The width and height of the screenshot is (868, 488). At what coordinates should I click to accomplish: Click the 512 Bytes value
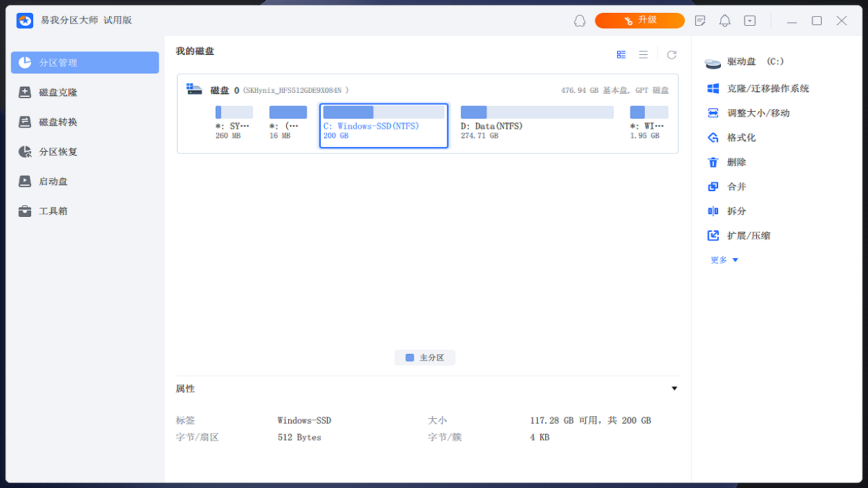click(x=299, y=437)
